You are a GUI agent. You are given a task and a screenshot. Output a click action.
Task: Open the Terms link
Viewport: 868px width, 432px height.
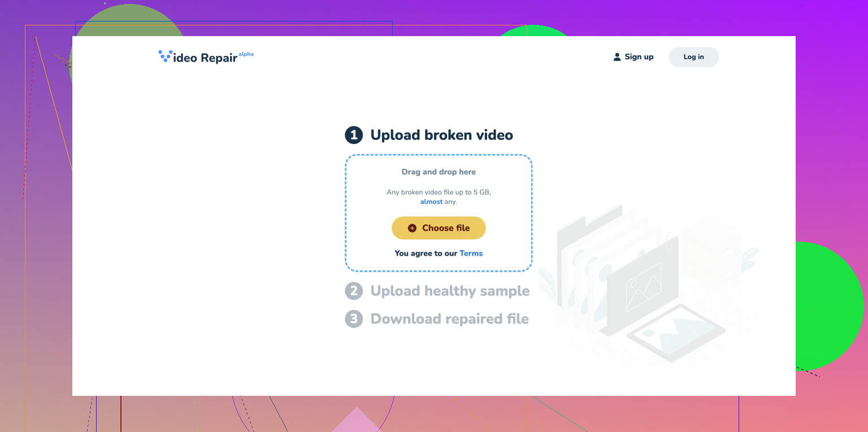(x=471, y=253)
